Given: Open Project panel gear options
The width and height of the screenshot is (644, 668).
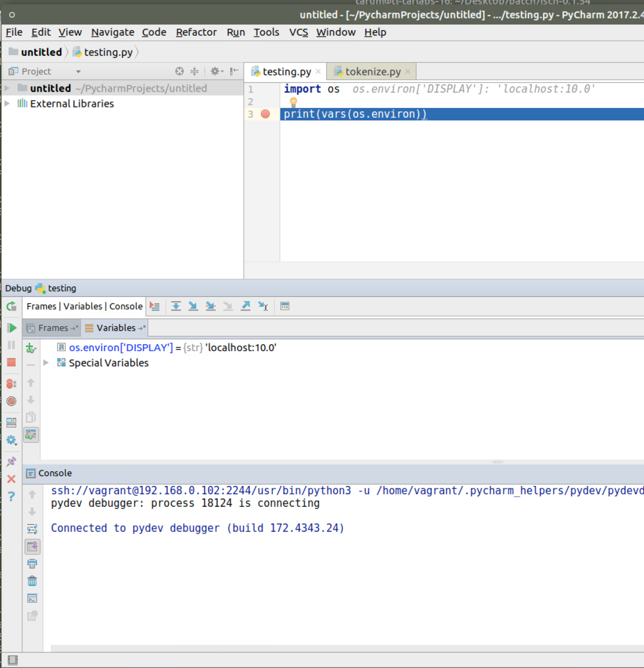Looking at the screenshot, I should [x=216, y=71].
